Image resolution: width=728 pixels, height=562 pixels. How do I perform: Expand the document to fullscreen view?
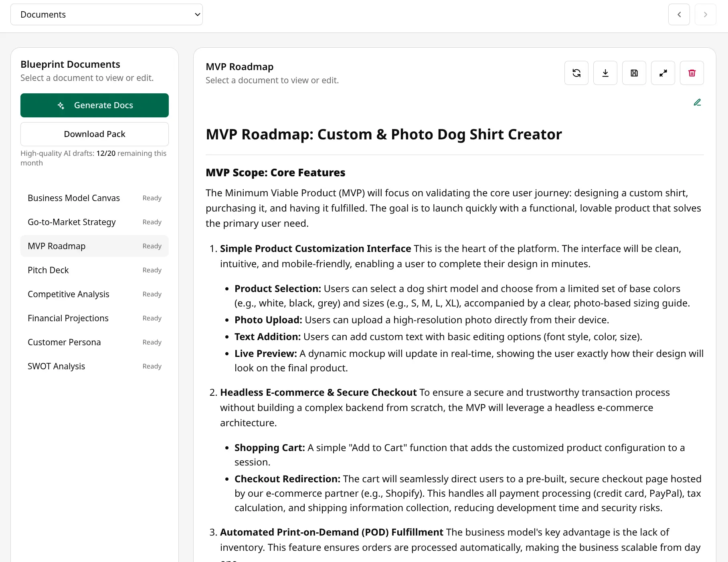[x=663, y=73]
